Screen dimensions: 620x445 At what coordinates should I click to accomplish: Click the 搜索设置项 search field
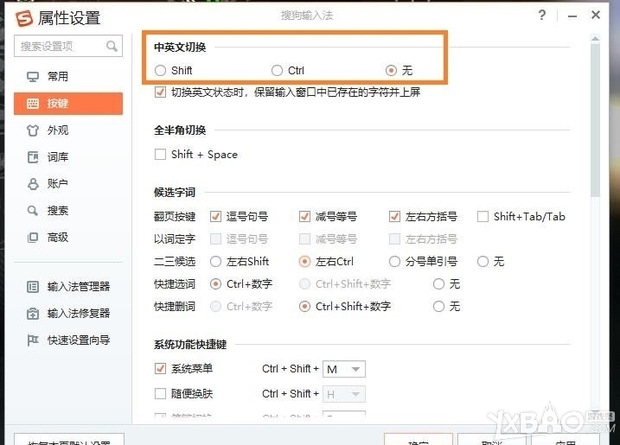click(x=68, y=46)
